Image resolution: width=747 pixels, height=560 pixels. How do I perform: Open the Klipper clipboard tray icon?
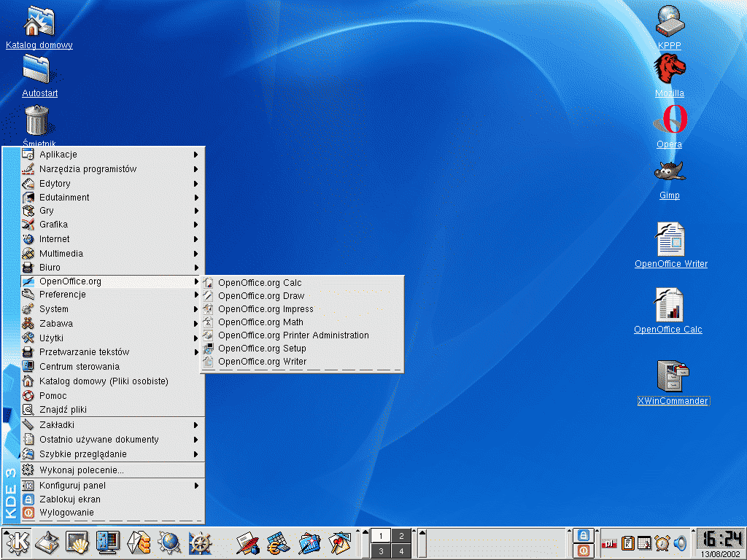(x=628, y=542)
